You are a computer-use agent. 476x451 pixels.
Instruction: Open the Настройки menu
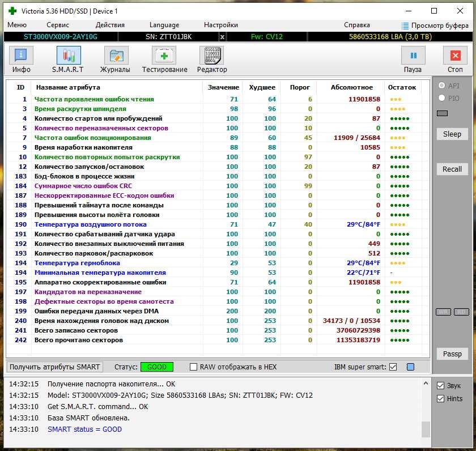click(220, 25)
